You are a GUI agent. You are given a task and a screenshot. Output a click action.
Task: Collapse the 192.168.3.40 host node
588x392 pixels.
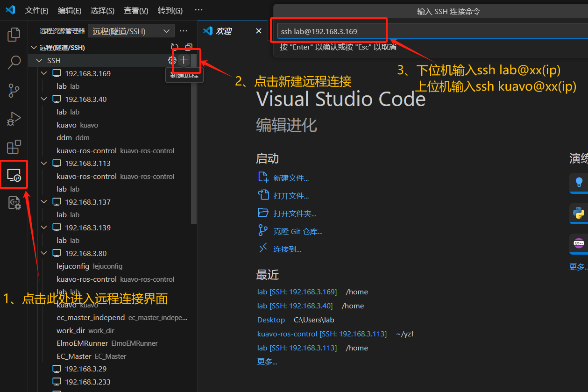point(44,99)
